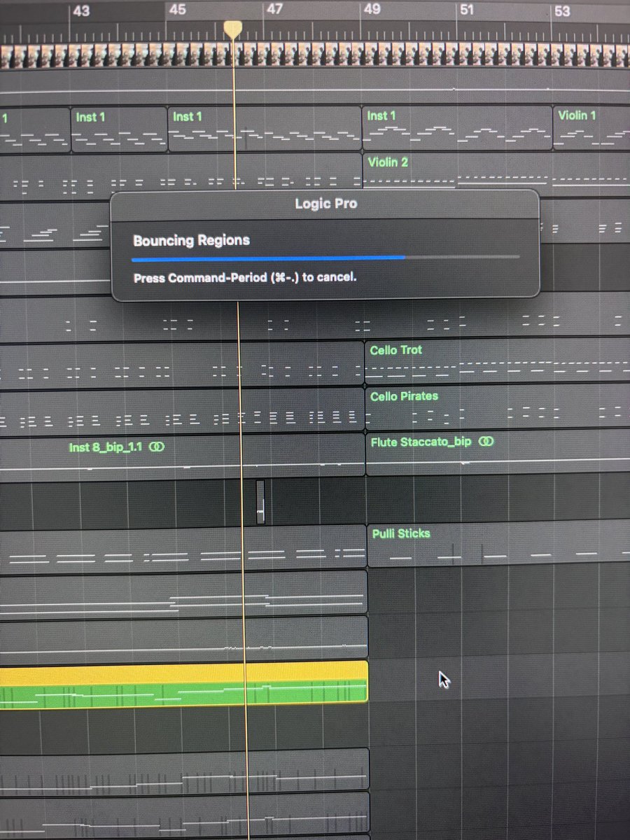Viewport: 630px width, 840px height.
Task: Click bar 45 in the ruler
Action: 178,10
